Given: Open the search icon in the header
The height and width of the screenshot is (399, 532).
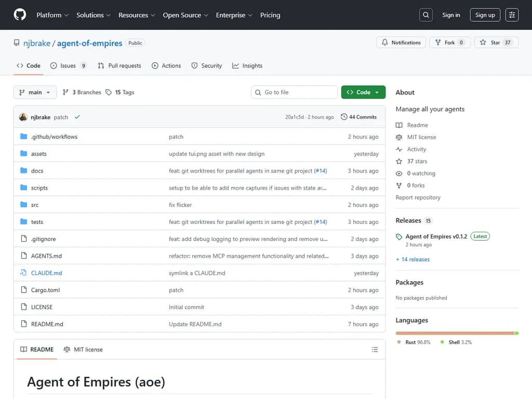Looking at the screenshot, I should pos(425,15).
